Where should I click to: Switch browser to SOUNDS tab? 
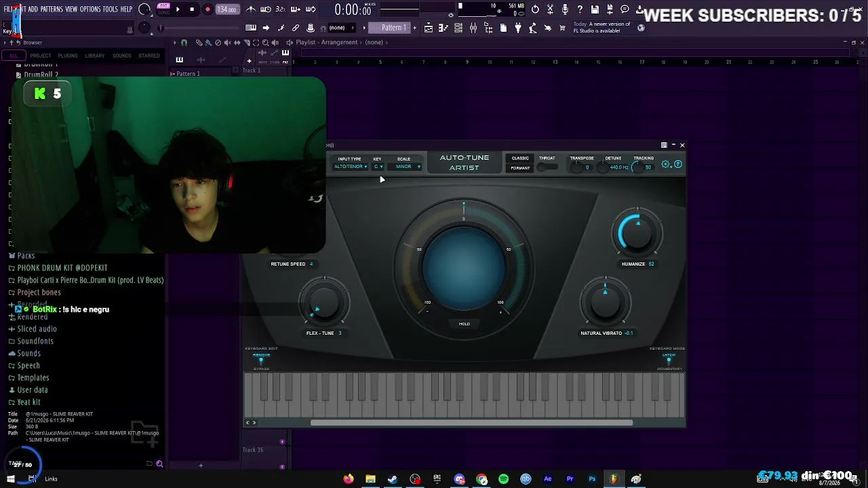coord(122,56)
